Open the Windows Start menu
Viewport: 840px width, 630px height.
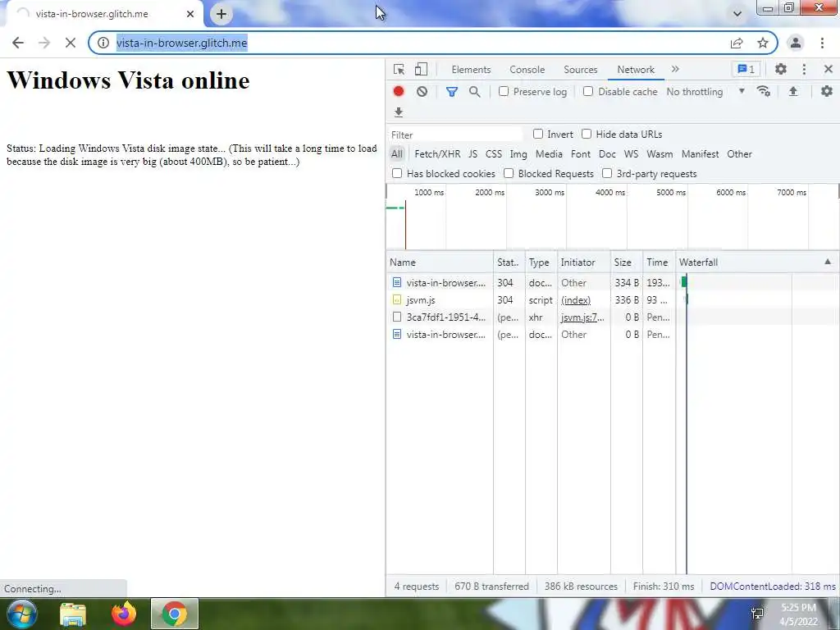22,614
